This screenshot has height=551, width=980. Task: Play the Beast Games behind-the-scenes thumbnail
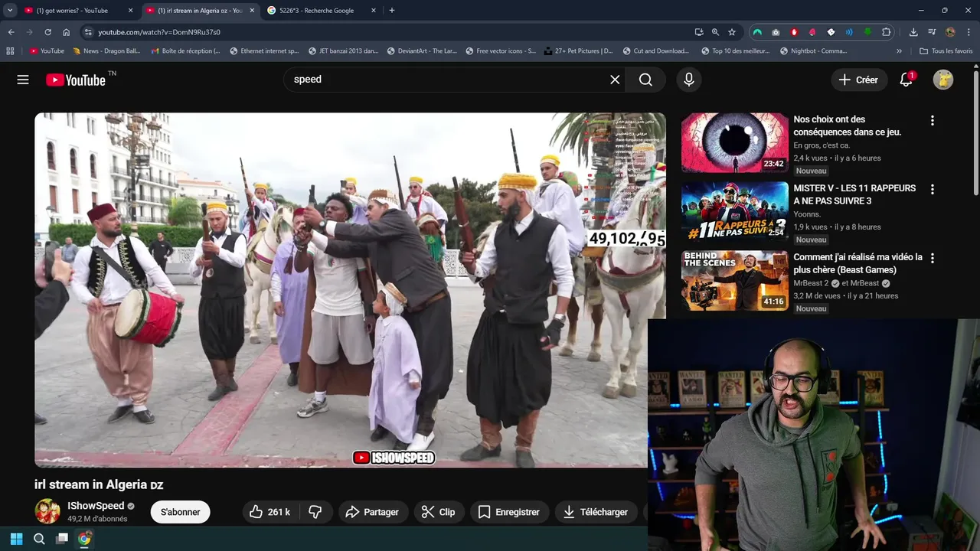pyautogui.click(x=734, y=281)
